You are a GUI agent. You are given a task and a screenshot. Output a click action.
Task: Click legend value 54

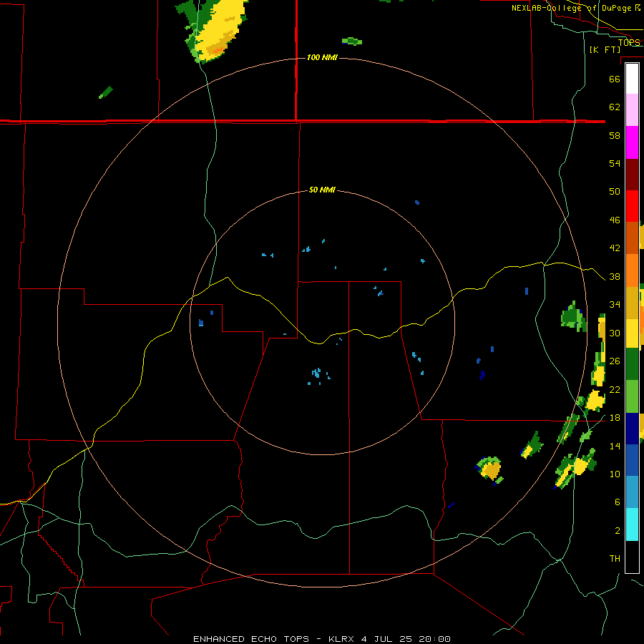pos(615,163)
